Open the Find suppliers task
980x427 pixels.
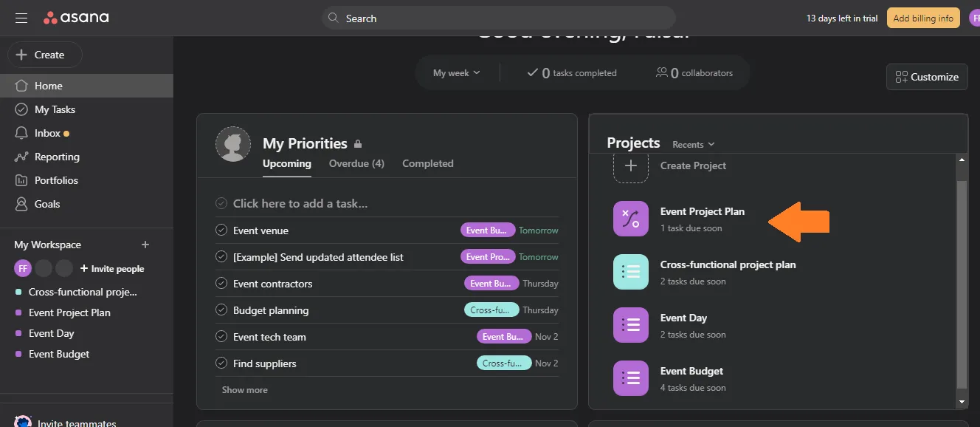[265, 363]
